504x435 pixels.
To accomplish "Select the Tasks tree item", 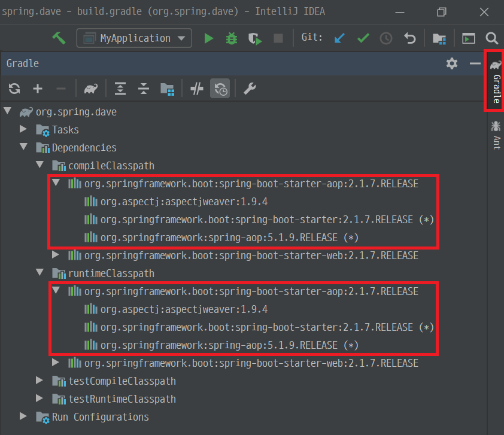I will pos(65,130).
